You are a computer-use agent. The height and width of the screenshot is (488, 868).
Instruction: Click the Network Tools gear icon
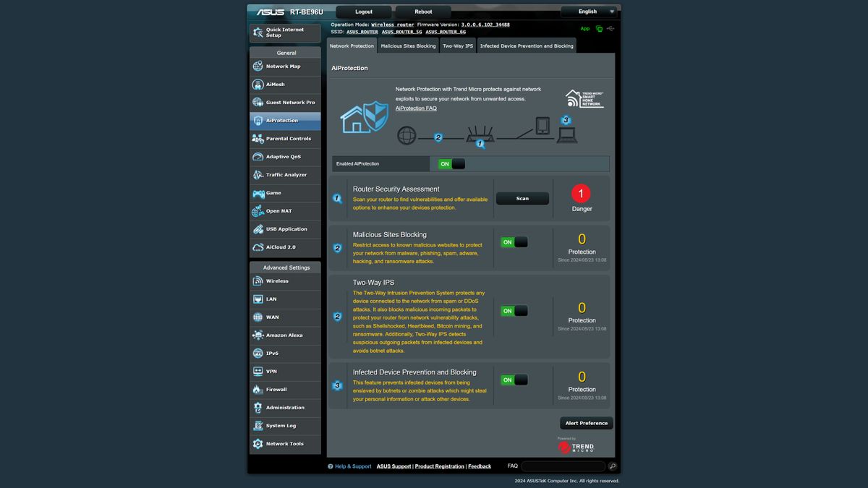(x=258, y=444)
